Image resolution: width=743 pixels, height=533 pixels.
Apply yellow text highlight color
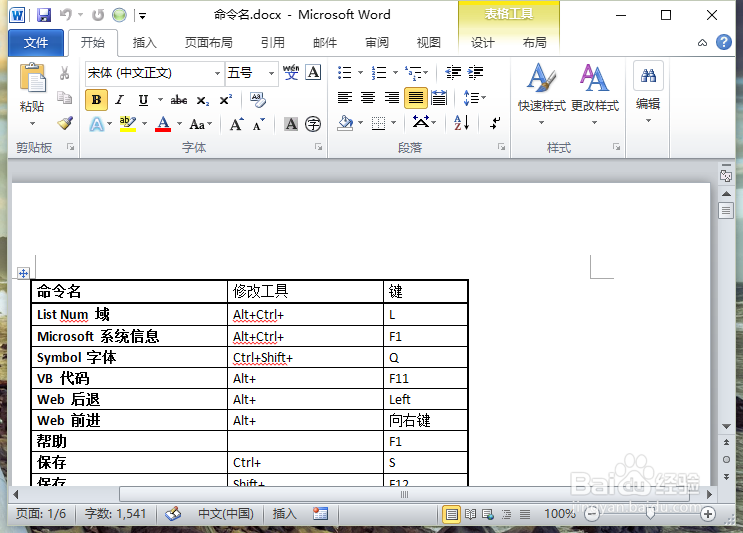[x=127, y=124]
